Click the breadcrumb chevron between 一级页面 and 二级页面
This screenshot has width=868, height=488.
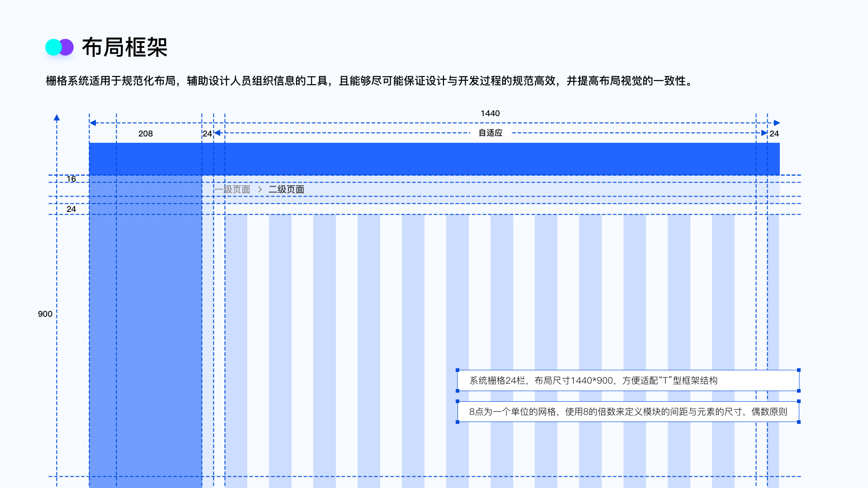click(260, 189)
